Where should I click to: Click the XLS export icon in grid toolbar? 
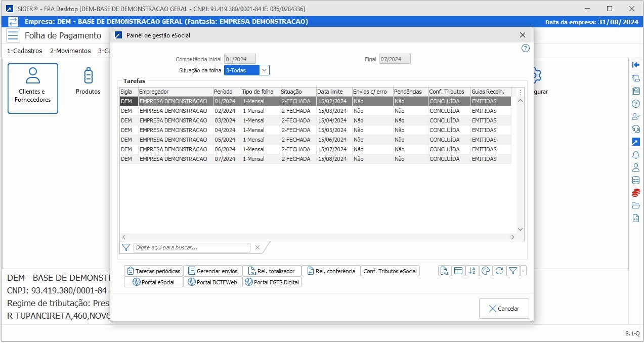tap(445, 271)
